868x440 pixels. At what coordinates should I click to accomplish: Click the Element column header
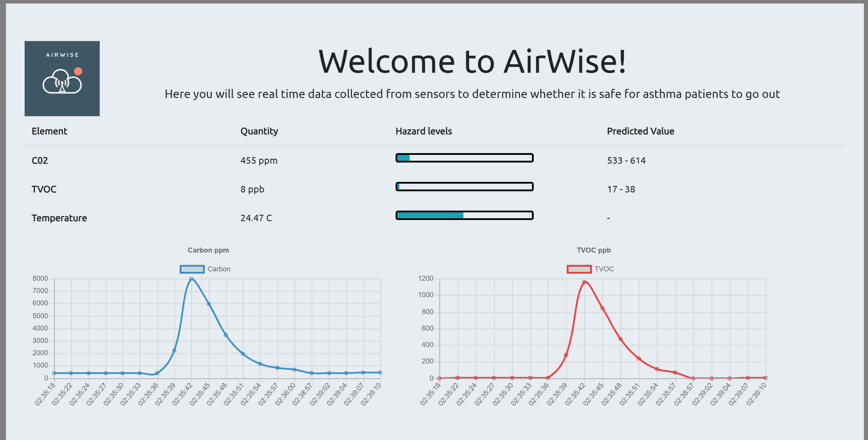(50, 131)
